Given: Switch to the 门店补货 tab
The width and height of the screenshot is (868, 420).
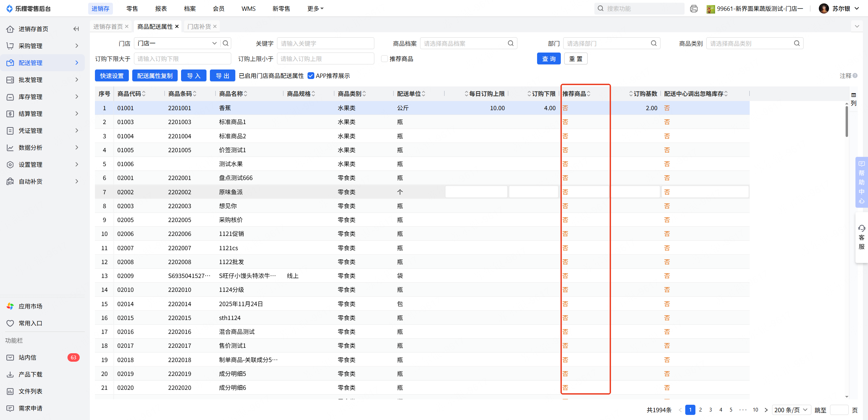Looking at the screenshot, I should (199, 26).
